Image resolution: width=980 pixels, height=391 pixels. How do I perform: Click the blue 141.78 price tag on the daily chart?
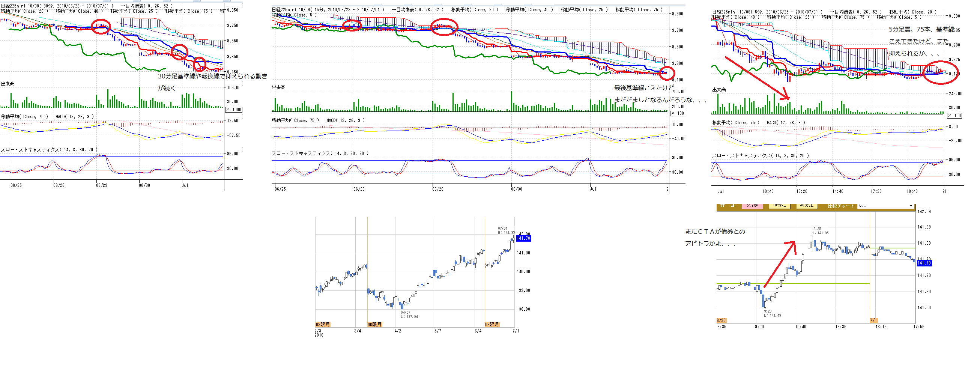point(523,239)
